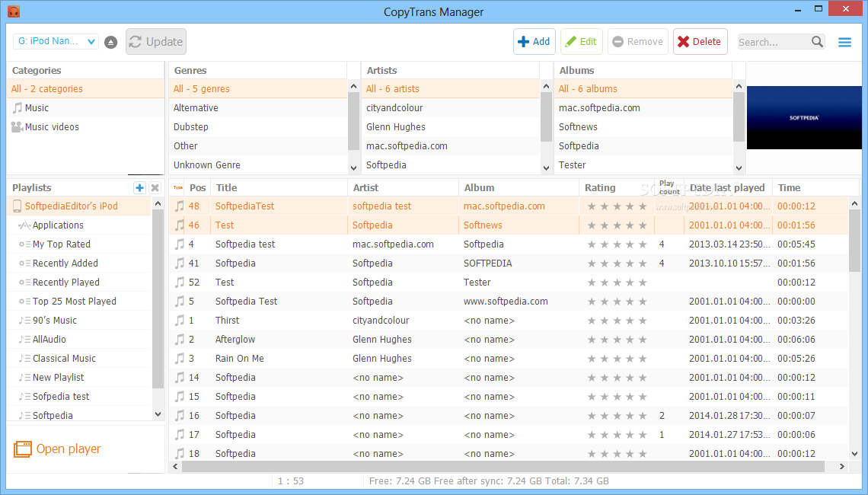Image resolution: width=868 pixels, height=495 pixels.
Task: Click the Delete button
Action: click(x=700, y=42)
